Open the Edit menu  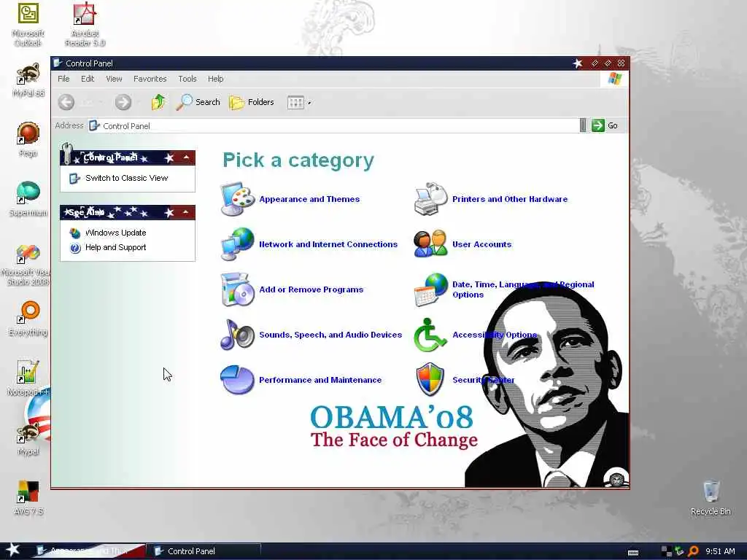88,79
